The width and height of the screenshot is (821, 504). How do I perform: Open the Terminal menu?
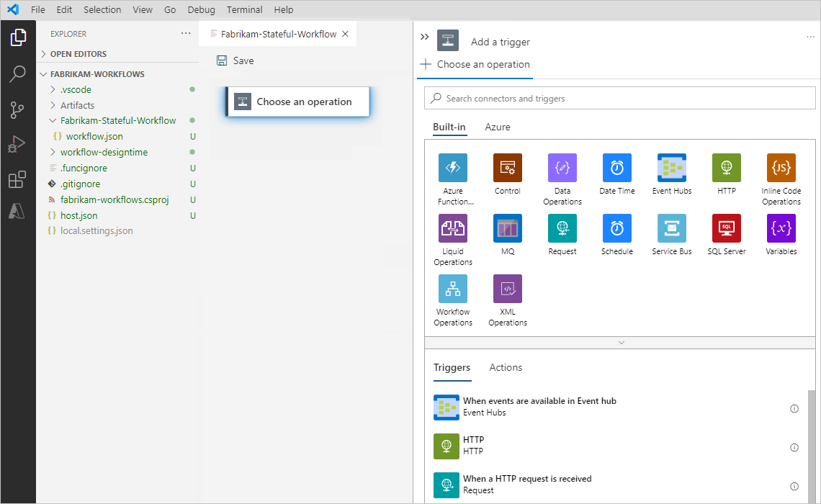coord(245,9)
